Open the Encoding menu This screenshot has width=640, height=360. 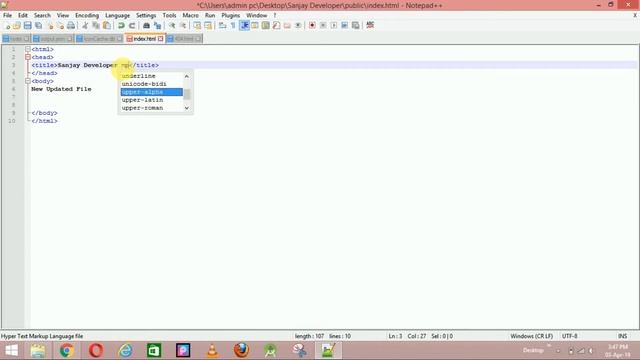[87, 15]
